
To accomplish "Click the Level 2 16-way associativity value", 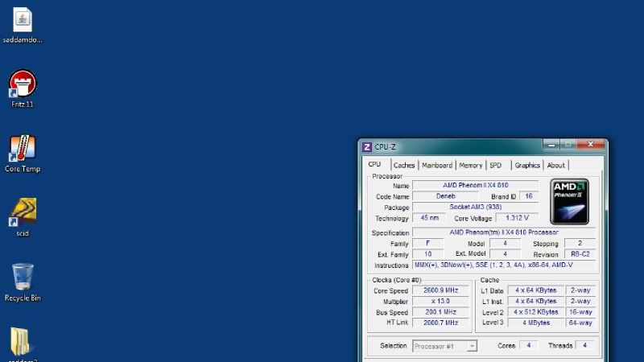I will (580, 312).
